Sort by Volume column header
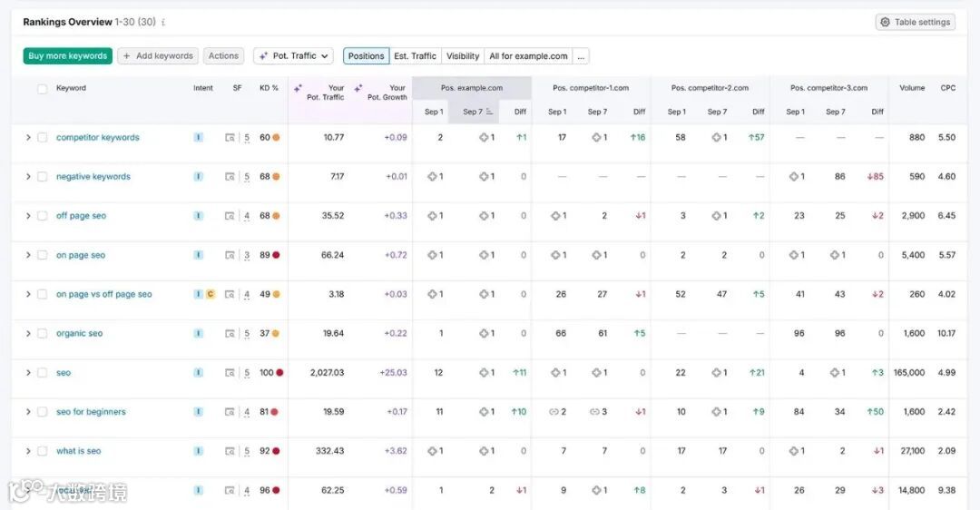This screenshot has width=980, height=510. pos(912,88)
